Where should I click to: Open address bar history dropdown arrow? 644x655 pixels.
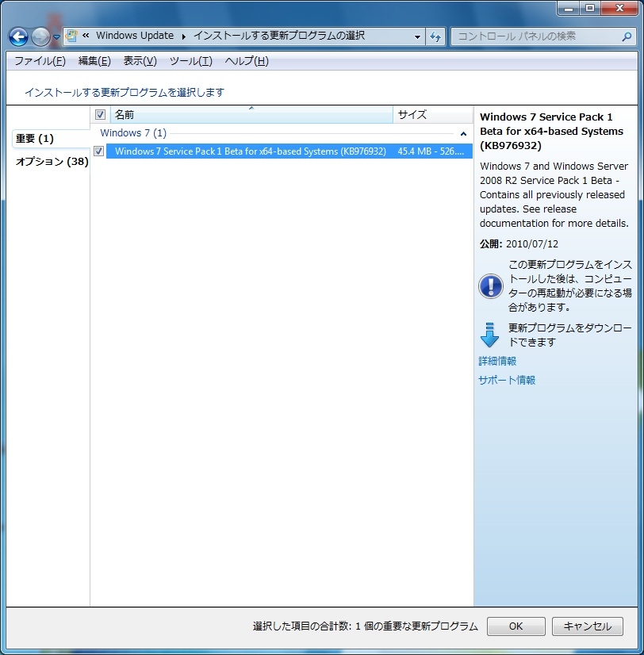click(x=417, y=36)
